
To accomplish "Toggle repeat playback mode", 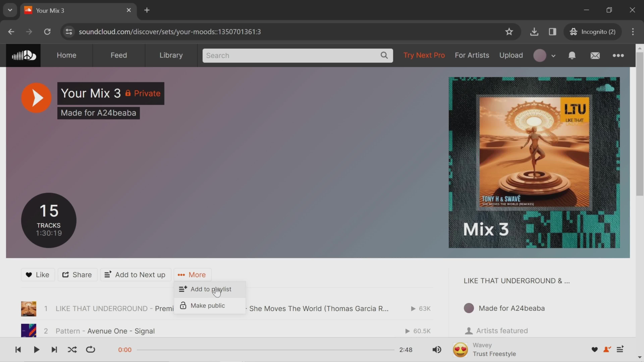I will coord(90,350).
